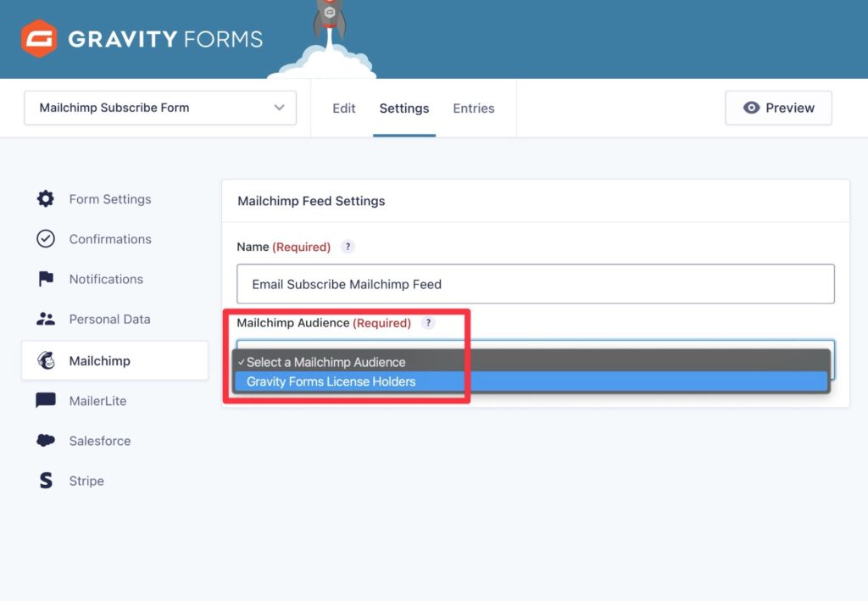Click the question mark beside Mailchimp Audience
This screenshot has width=868, height=601.
pyautogui.click(x=428, y=323)
